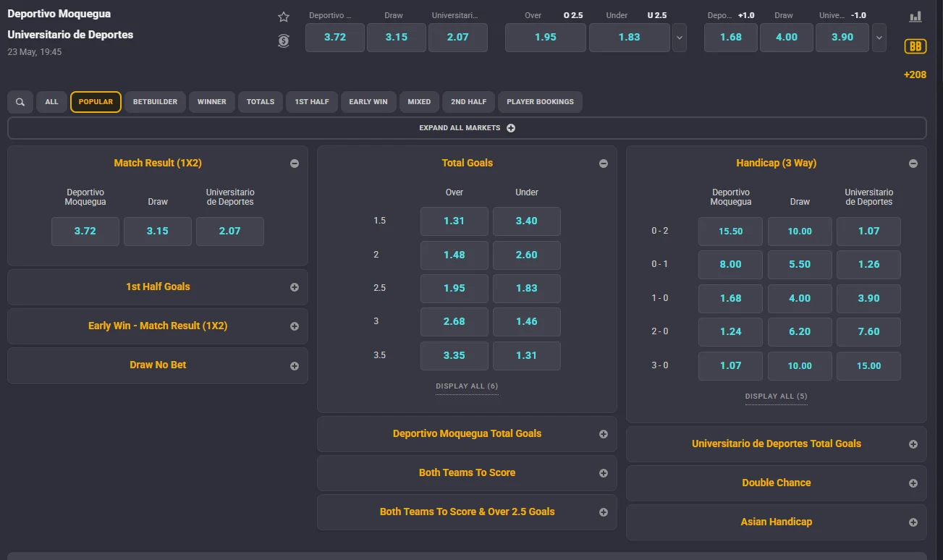Expand Early Win - Match Result market
Image resolution: width=943 pixels, height=560 pixels.
[158, 326]
